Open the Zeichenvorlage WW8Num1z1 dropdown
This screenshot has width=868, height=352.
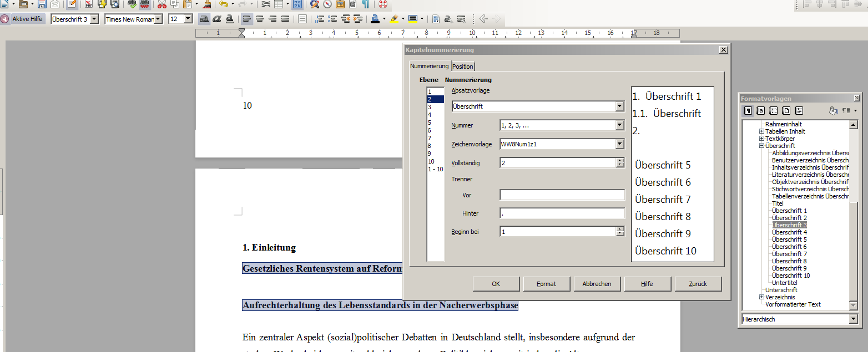point(620,144)
